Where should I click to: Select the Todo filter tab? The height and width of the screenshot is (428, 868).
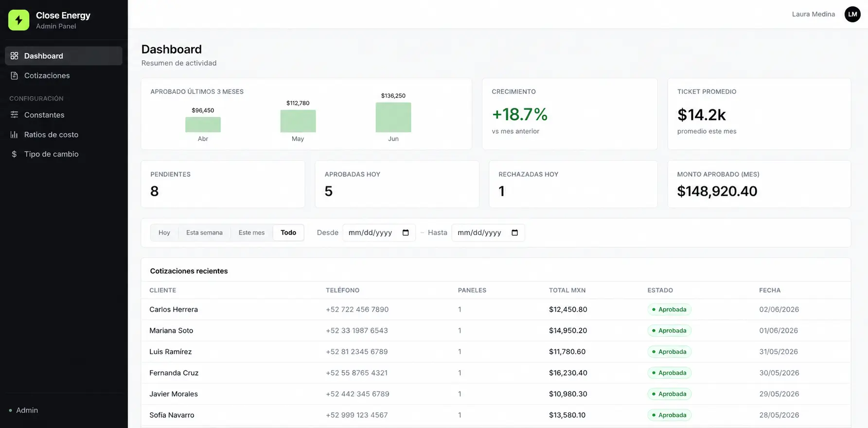pyautogui.click(x=288, y=233)
